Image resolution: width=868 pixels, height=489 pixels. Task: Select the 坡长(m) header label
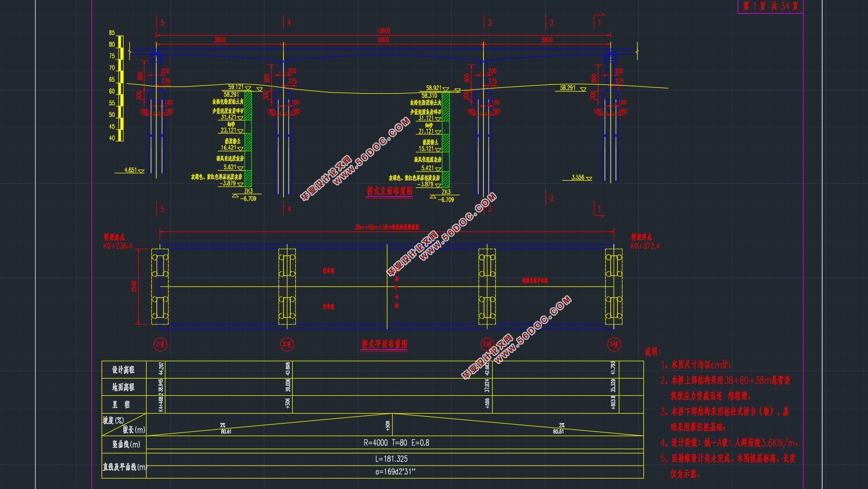134,430
